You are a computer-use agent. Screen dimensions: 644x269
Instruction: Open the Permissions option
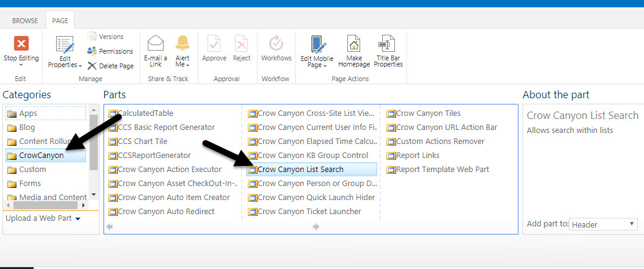110,51
